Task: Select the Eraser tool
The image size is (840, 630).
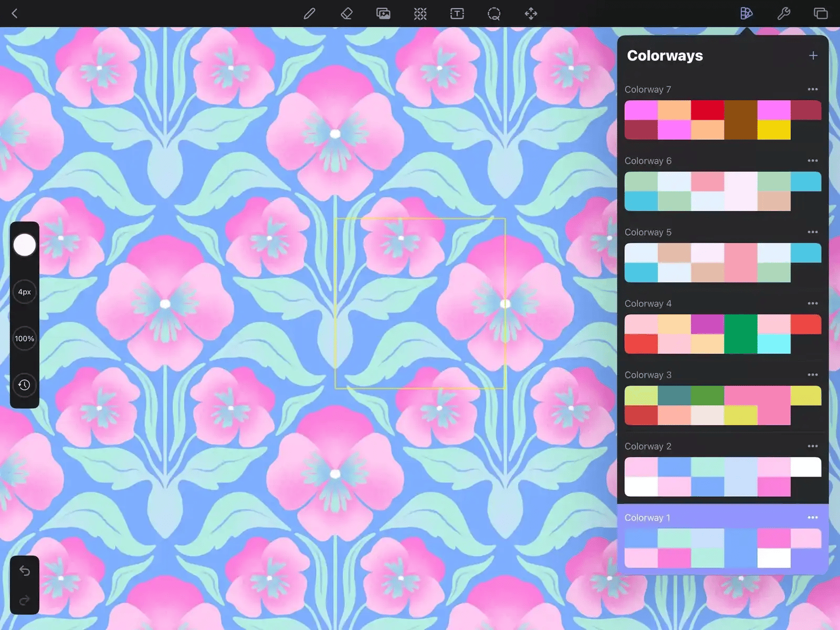Action: click(346, 14)
